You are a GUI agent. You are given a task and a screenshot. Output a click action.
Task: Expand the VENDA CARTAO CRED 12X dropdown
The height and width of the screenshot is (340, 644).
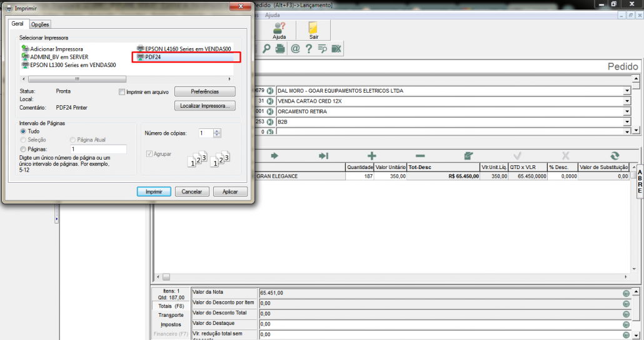point(626,101)
